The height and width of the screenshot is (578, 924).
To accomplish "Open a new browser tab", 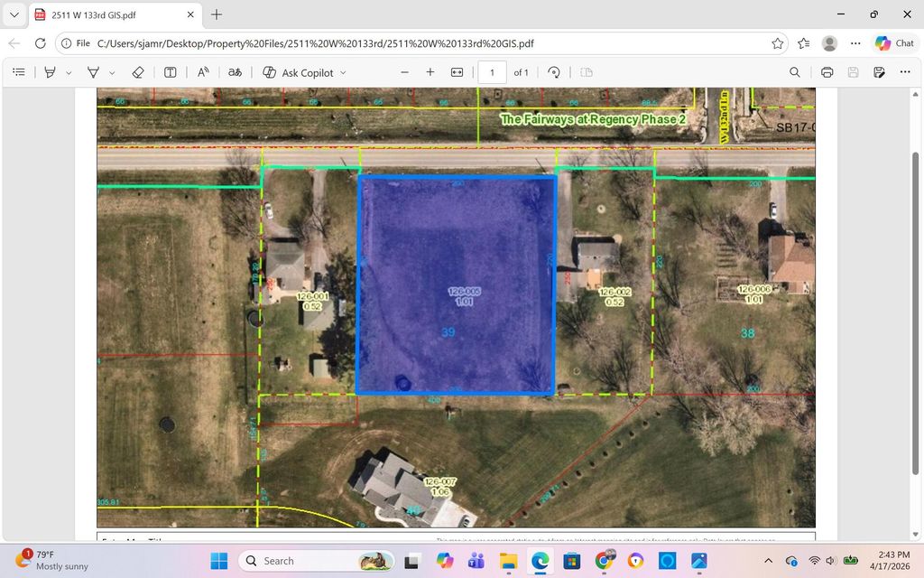I will [x=217, y=14].
